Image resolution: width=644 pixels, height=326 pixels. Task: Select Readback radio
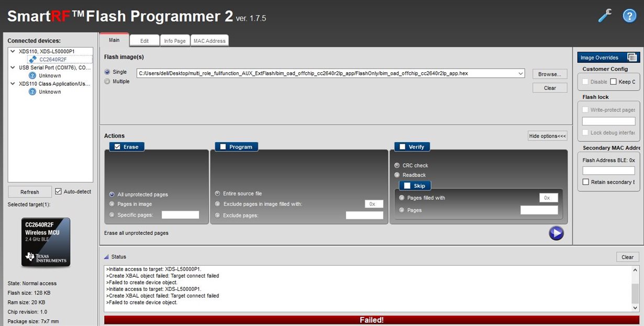397,175
